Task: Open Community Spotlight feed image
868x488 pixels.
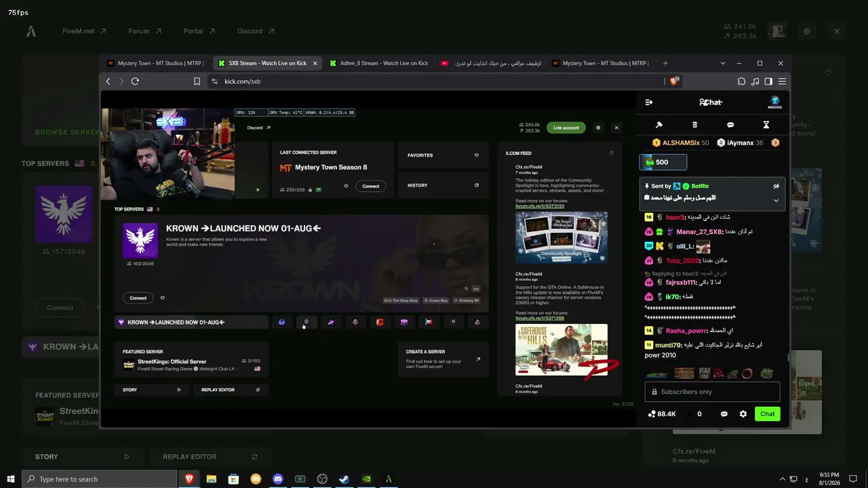Action: pyautogui.click(x=561, y=238)
